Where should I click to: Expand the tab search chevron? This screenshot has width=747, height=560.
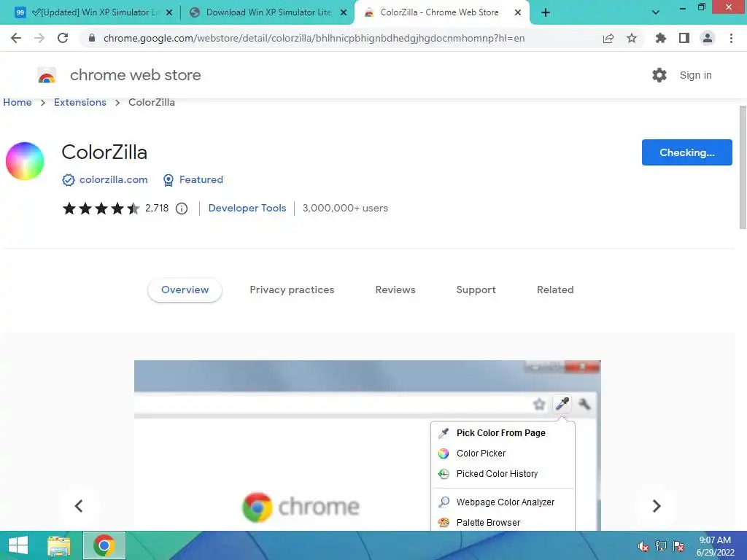(656, 12)
